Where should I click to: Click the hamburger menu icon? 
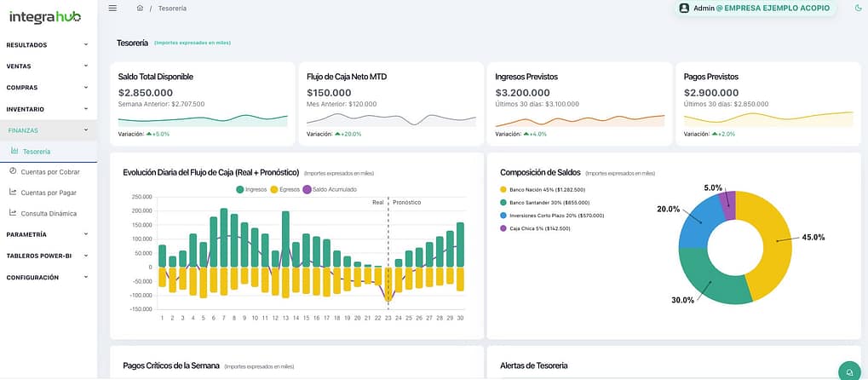[x=113, y=8]
